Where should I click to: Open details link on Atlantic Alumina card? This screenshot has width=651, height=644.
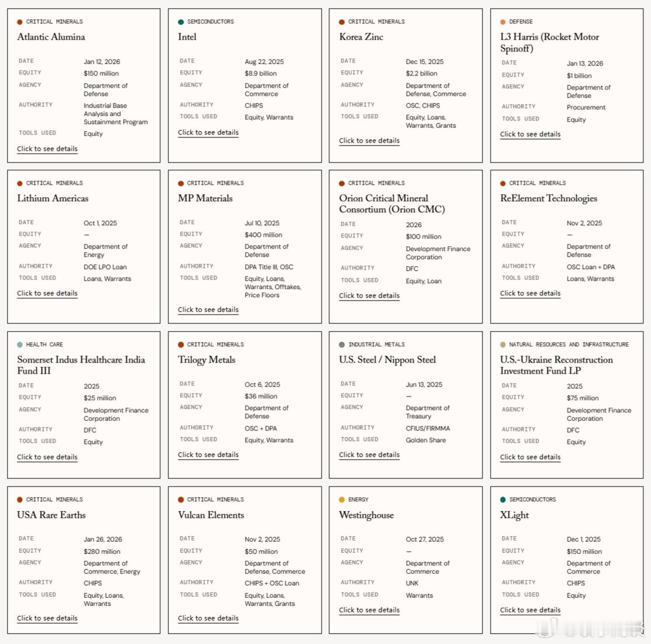47,149
